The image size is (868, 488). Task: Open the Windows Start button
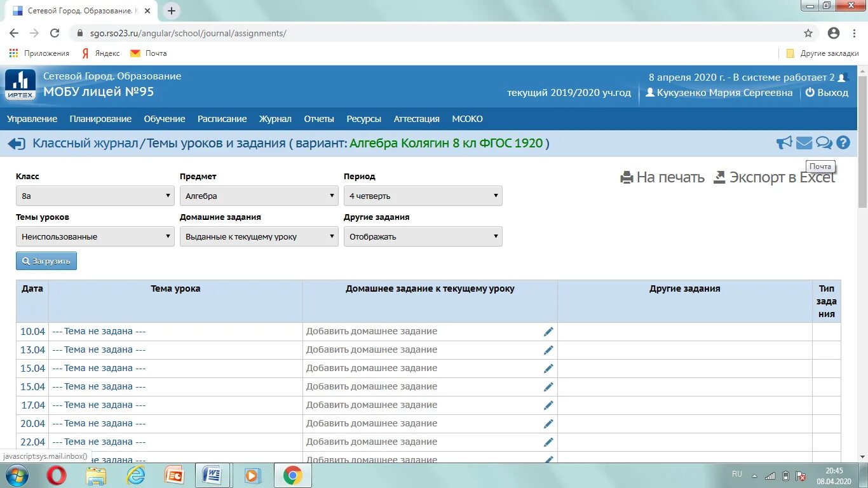point(16,475)
